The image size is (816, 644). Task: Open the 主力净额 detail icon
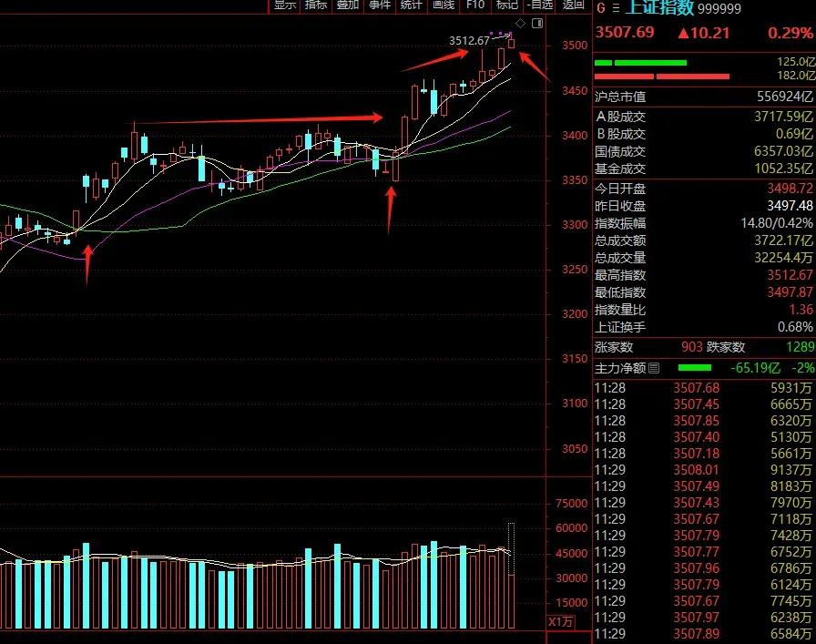[654, 368]
